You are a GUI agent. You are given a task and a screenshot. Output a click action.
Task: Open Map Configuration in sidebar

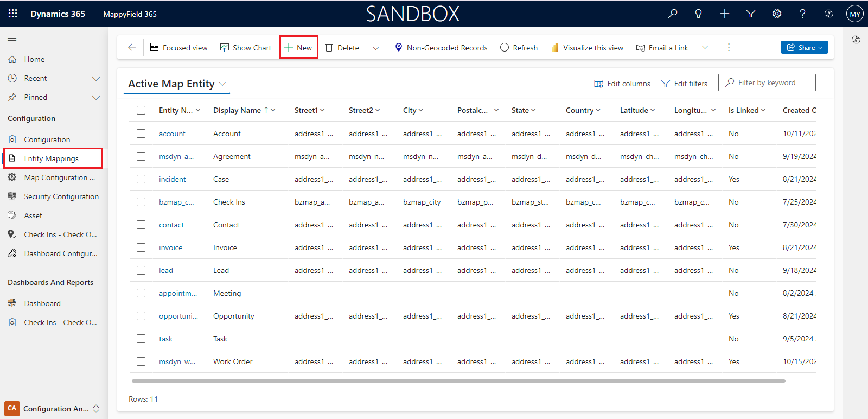coord(54,177)
